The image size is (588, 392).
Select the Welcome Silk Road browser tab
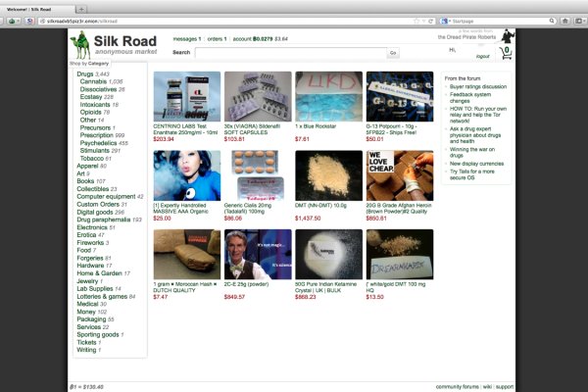[x=37, y=9]
